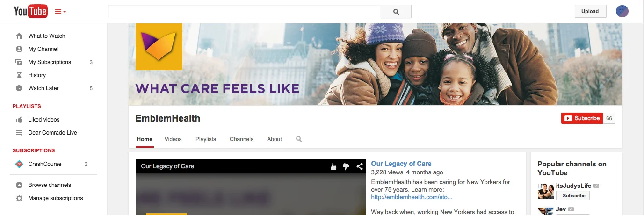The image size is (644, 215).
Task: Click the Liked videos thumbs-up icon
Action: [19, 120]
